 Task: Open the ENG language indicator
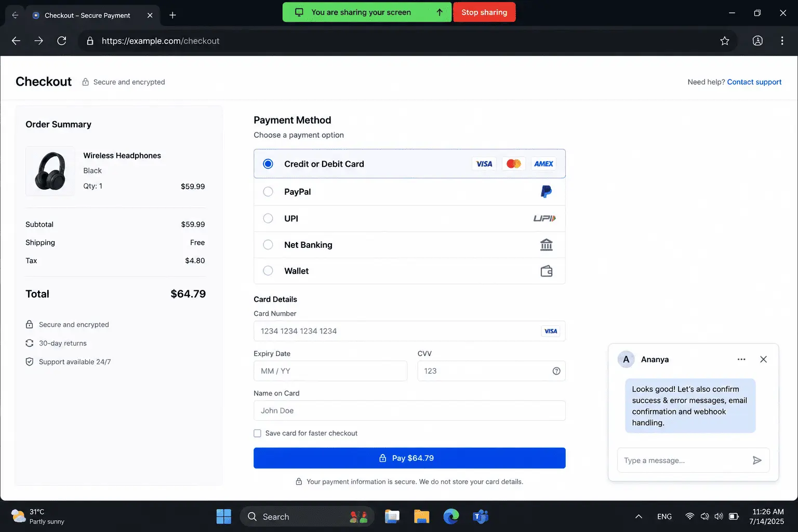point(664,516)
